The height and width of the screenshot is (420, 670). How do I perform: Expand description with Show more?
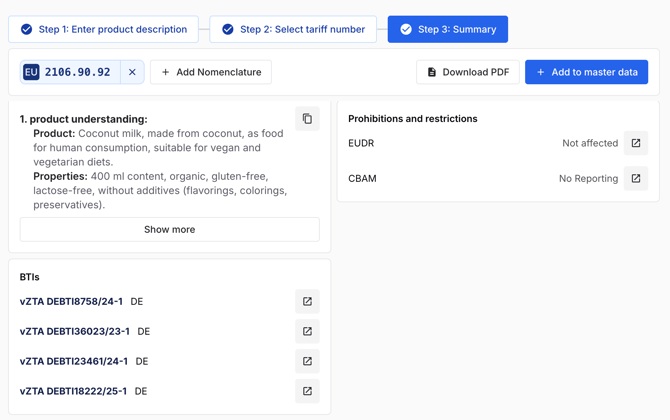(169, 229)
